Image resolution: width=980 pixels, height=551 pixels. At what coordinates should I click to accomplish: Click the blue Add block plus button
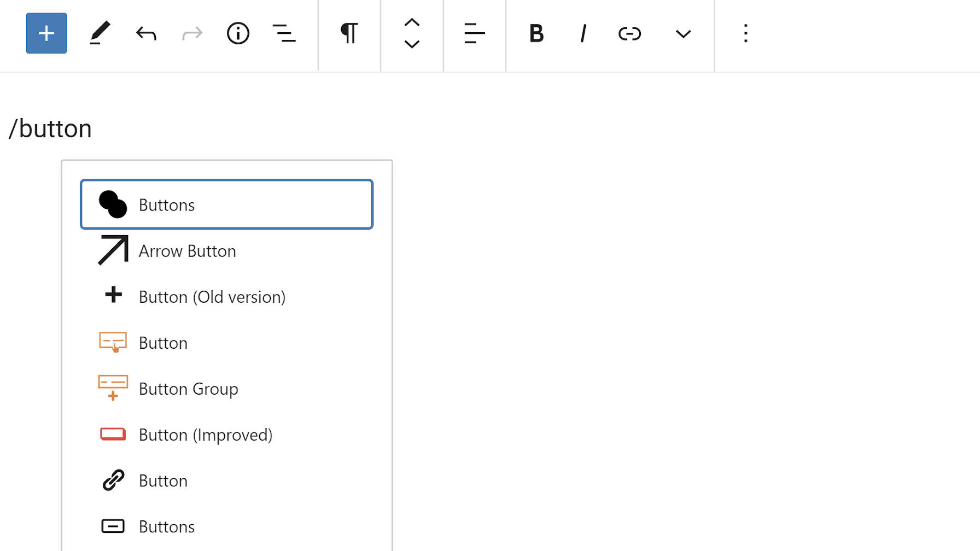click(46, 33)
